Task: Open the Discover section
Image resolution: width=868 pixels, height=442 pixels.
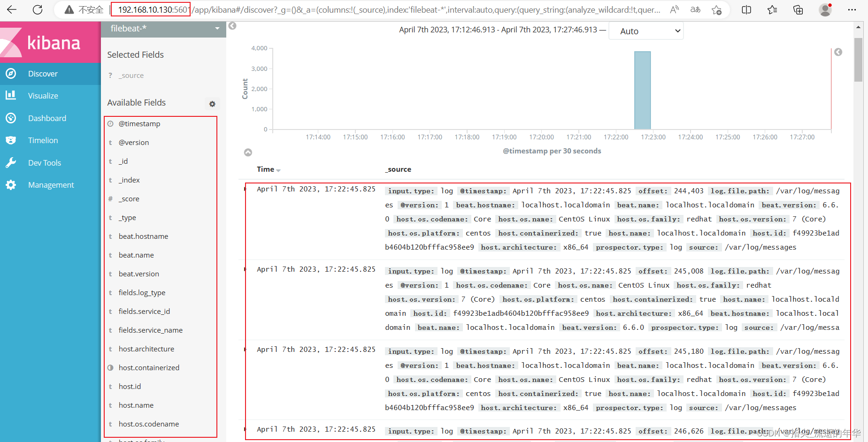Action: (x=50, y=74)
